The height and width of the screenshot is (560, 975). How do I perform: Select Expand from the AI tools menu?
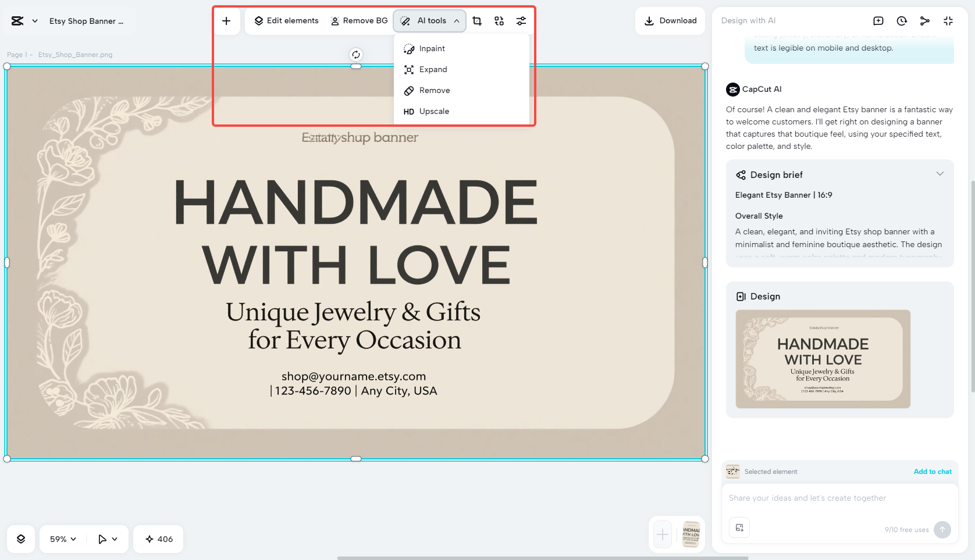pos(433,69)
